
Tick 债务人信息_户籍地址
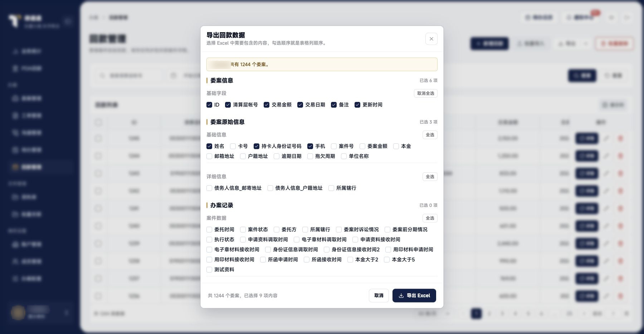(270, 188)
